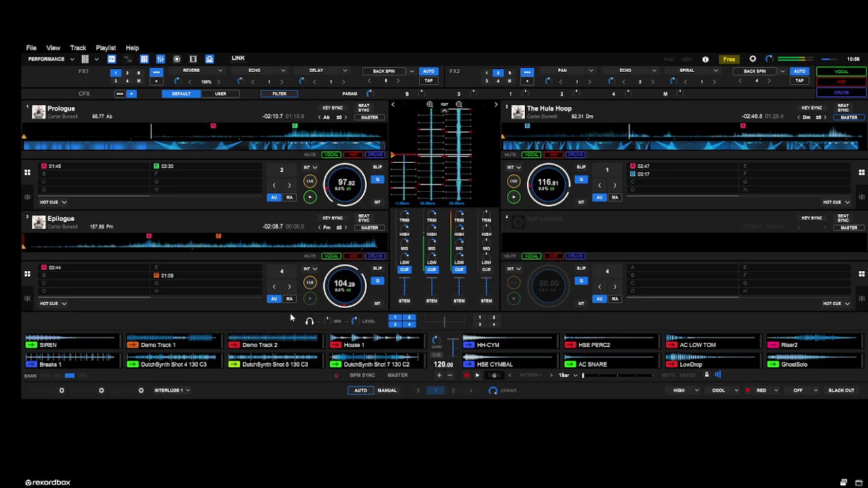
Task: Toggle VOCAL stem on Prologue deck
Action: click(x=331, y=155)
